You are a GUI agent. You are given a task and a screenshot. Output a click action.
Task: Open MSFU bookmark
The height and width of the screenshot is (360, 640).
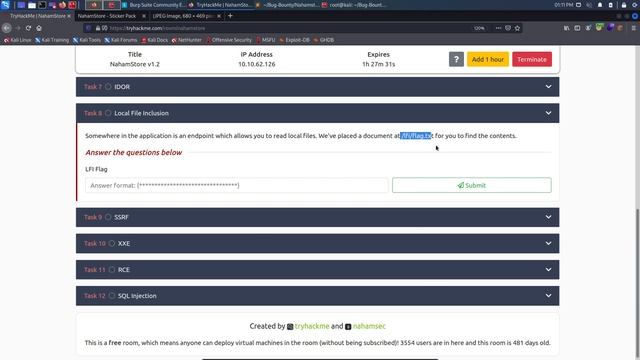click(x=266, y=40)
